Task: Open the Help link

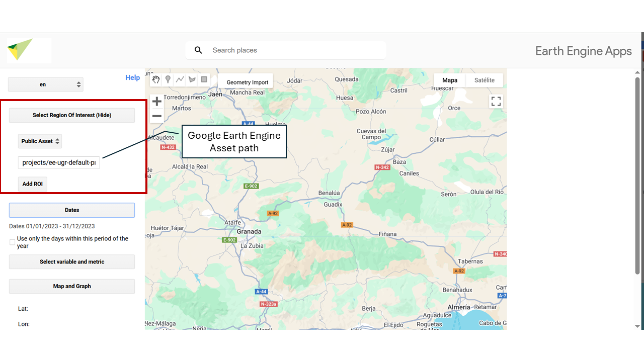Action: [132, 77]
